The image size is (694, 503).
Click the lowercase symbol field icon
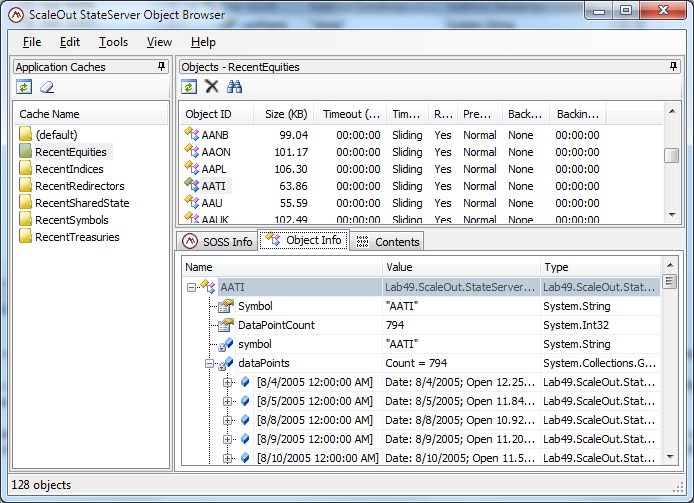[x=226, y=344]
